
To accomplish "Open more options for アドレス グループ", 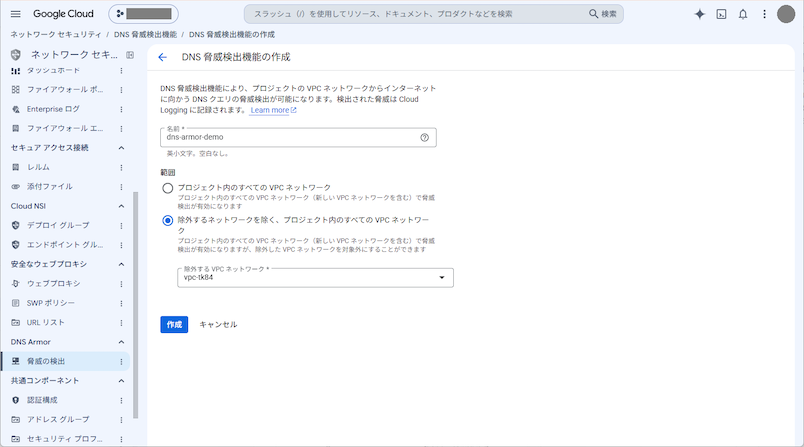I will tap(122, 420).
